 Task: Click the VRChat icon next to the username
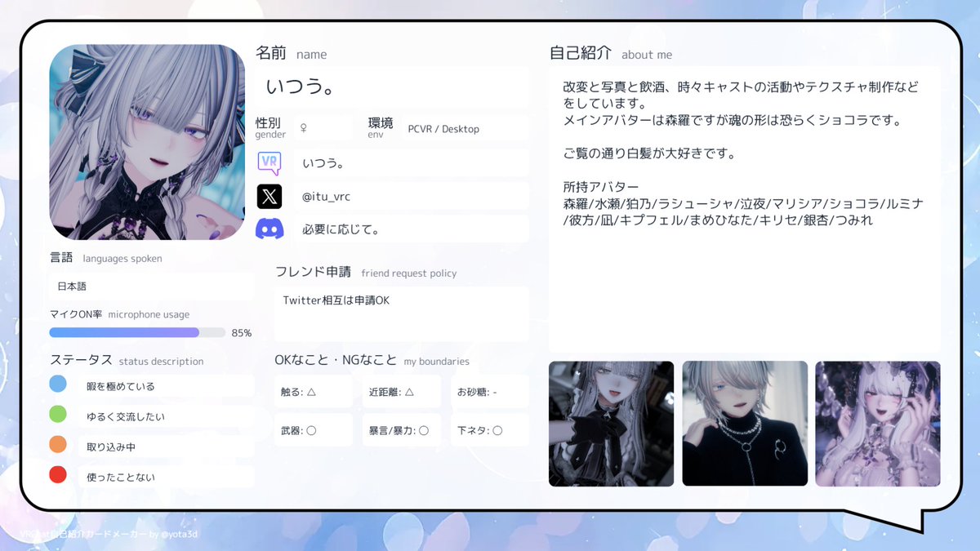(270, 162)
